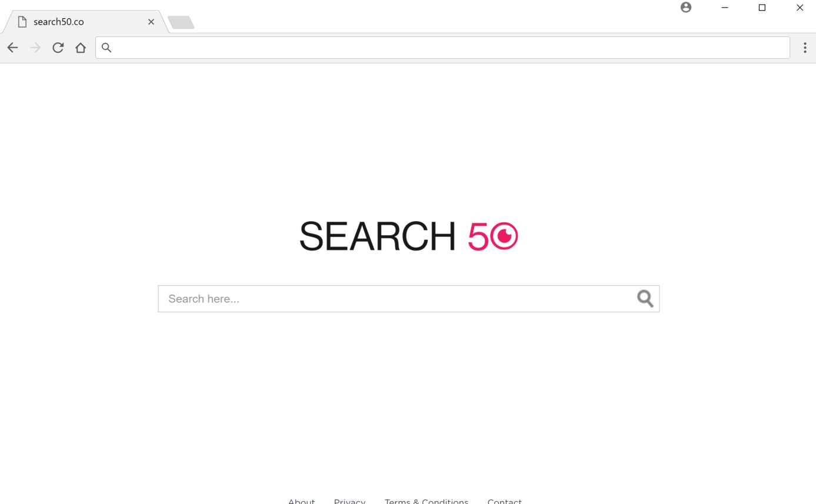This screenshot has height=504, width=816.
Task: Open the Privacy link
Action: [x=349, y=501]
